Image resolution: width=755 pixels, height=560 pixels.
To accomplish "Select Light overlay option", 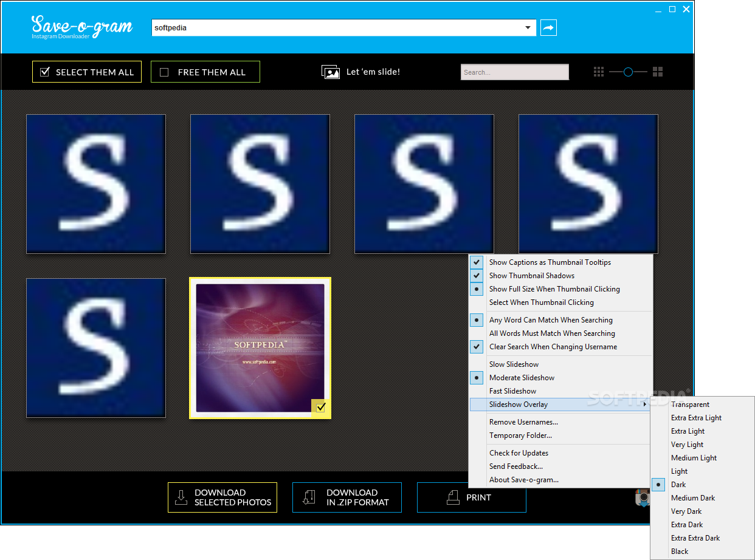I will [702, 471].
